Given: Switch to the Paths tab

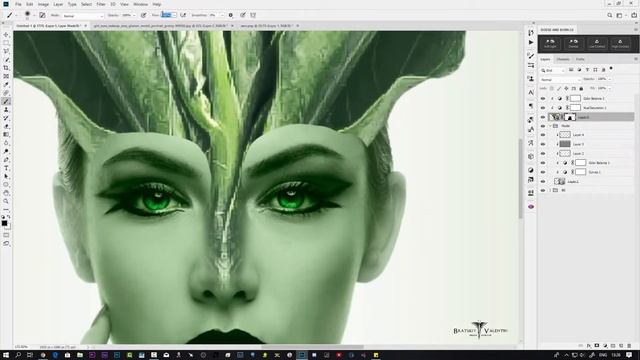Looking at the screenshot, I should [x=580, y=59].
